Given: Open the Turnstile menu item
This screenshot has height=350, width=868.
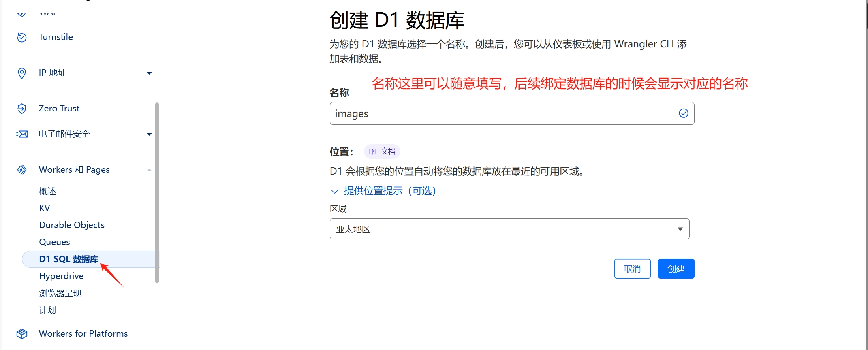Looking at the screenshot, I should click(56, 37).
